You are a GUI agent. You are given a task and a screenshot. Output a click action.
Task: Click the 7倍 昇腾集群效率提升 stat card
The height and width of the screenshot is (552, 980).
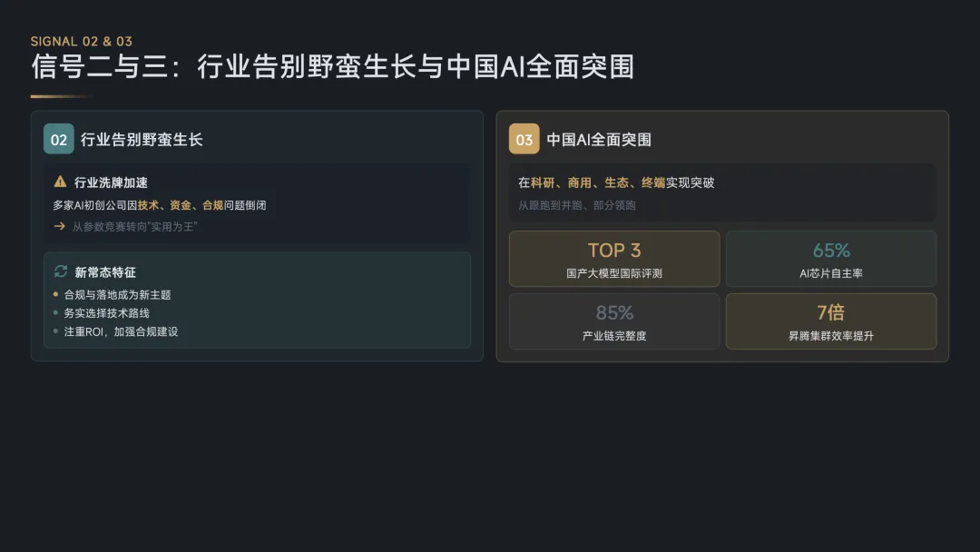tap(831, 321)
